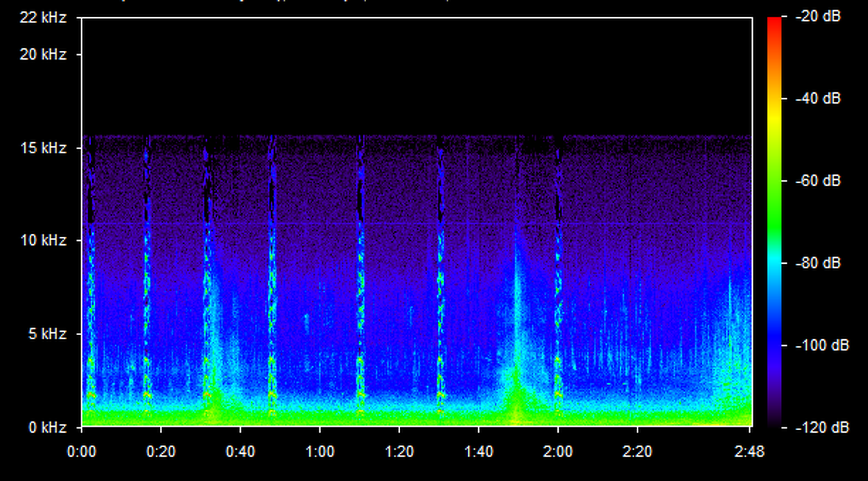The image size is (868, 481).
Task: Click the 5 kHz frequency axis label
Action: coord(47,334)
